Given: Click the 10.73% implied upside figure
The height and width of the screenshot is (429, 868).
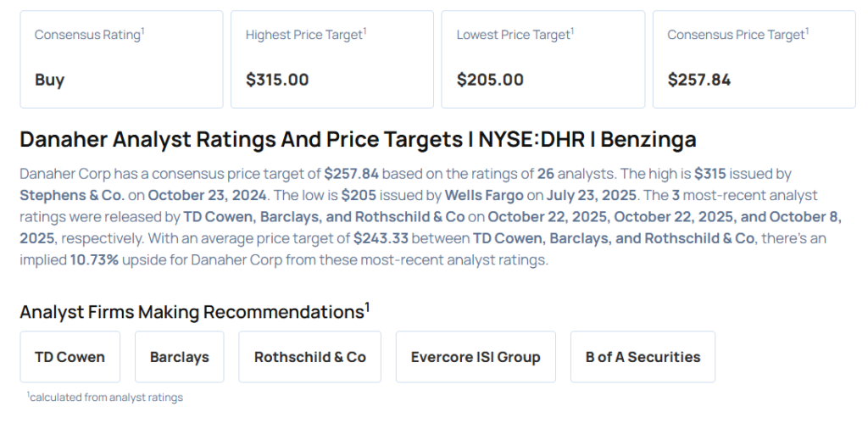Looking at the screenshot, I should click(x=93, y=259).
